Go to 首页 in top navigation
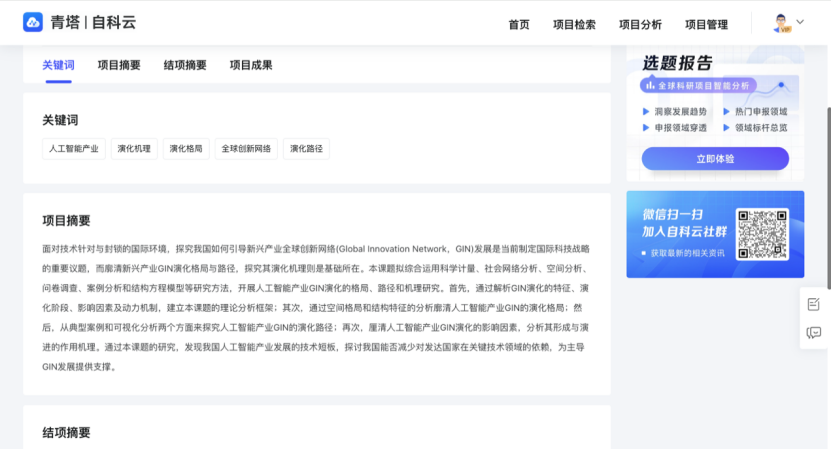Image resolution: width=831 pixels, height=449 pixels. coord(519,24)
